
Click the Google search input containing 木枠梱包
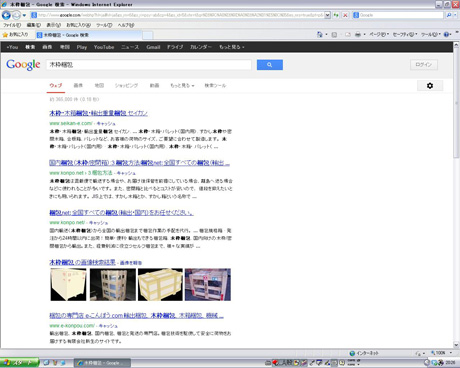tap(149, 65)
